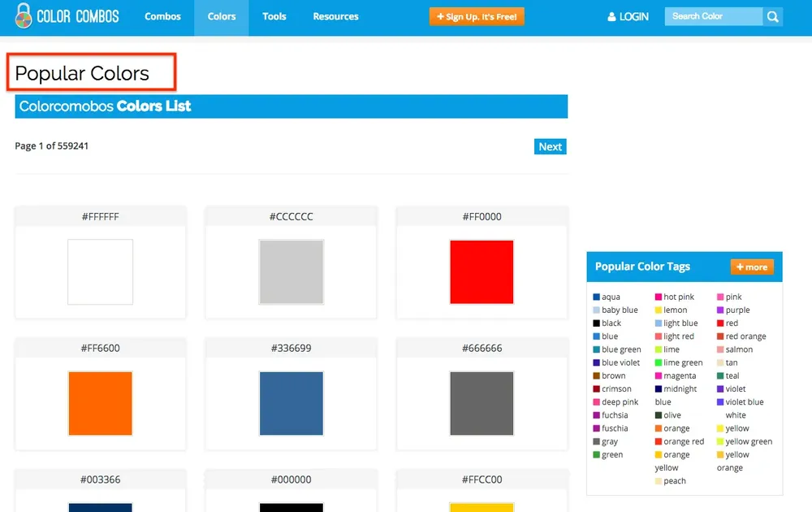Click the Color Combos logo
Screen dimensions: 812x512
click(x=67, y=16)
